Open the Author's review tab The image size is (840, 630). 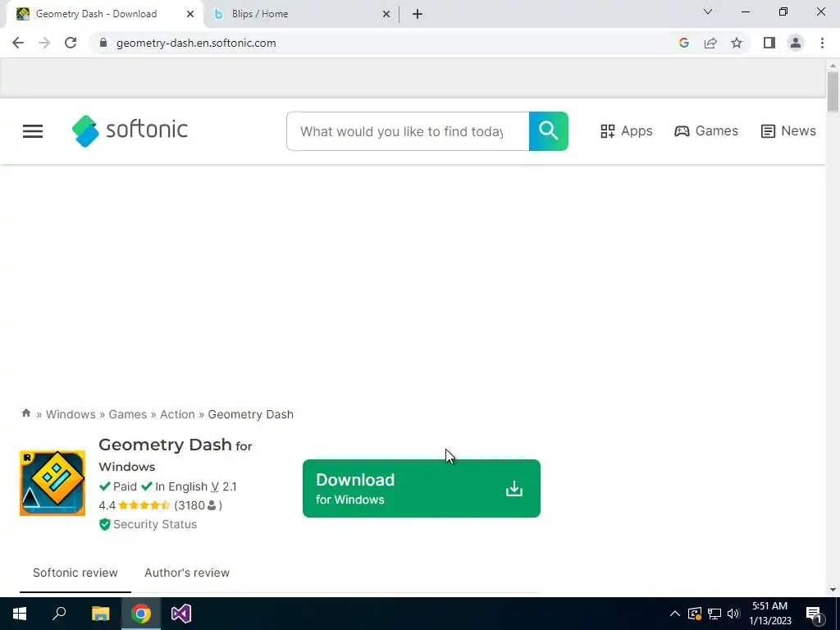pos(187,573)
